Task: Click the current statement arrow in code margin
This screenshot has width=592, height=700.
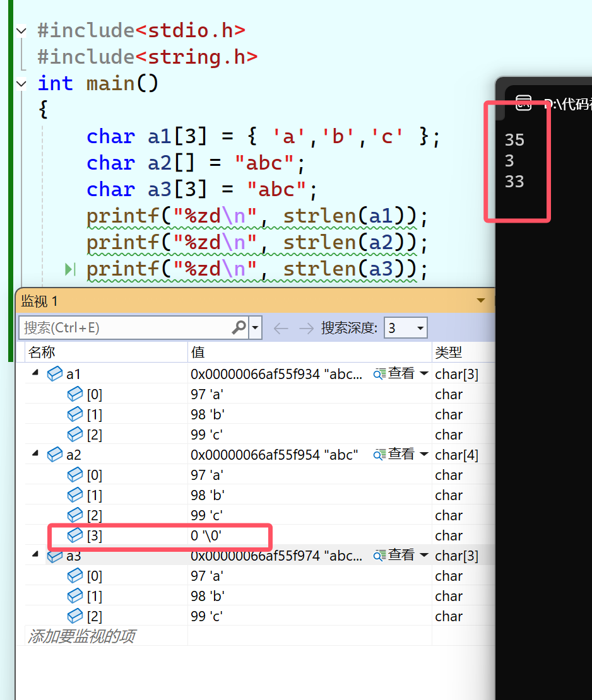Action: (x=70, y=269)
